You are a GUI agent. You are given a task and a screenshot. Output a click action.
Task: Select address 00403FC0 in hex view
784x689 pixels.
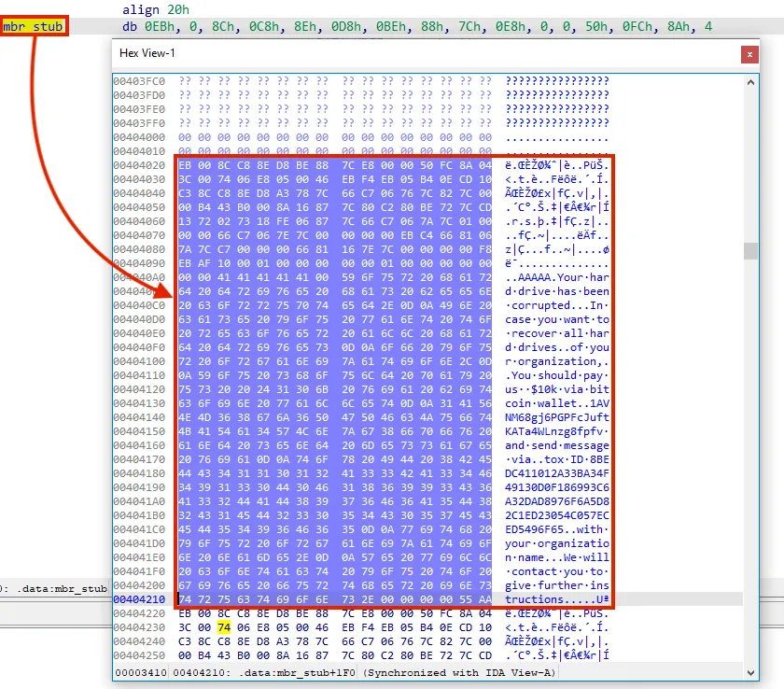139,81
